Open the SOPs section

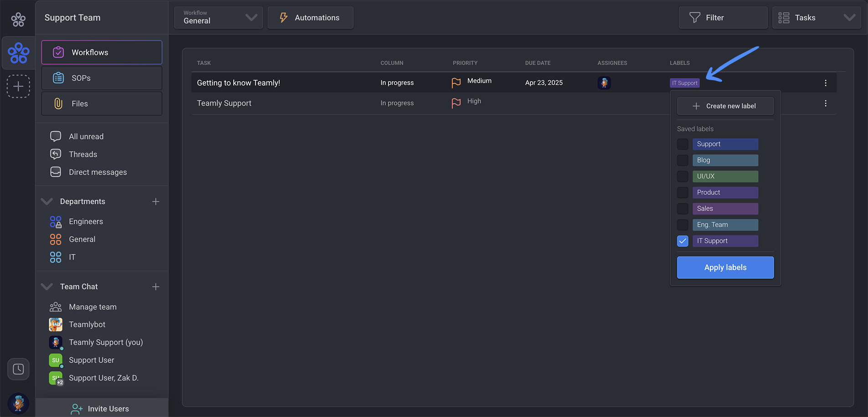[x=102, y=78]
